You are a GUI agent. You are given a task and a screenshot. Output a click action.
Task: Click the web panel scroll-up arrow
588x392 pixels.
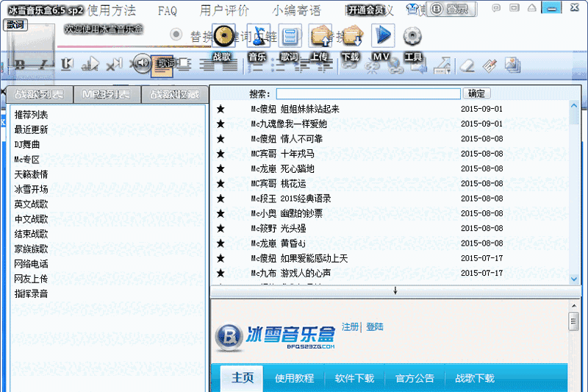click(x=574, y=306)
